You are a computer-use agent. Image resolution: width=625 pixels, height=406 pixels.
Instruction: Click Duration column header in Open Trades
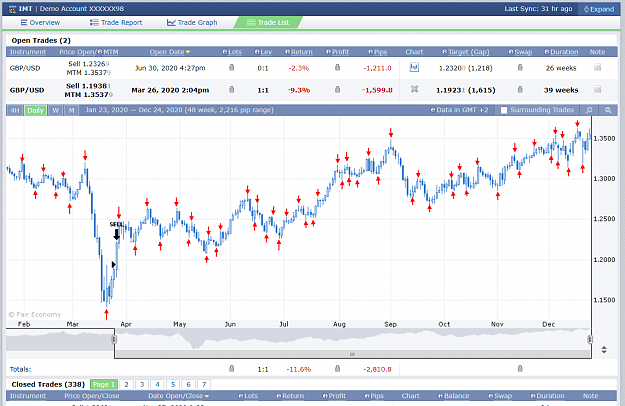[x=561, y=52]
